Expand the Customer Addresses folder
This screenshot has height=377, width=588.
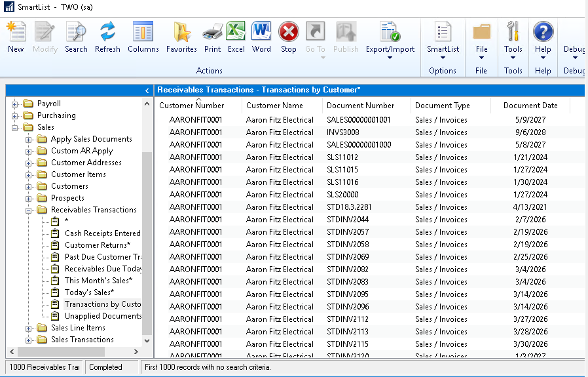[x=28, y=163]
